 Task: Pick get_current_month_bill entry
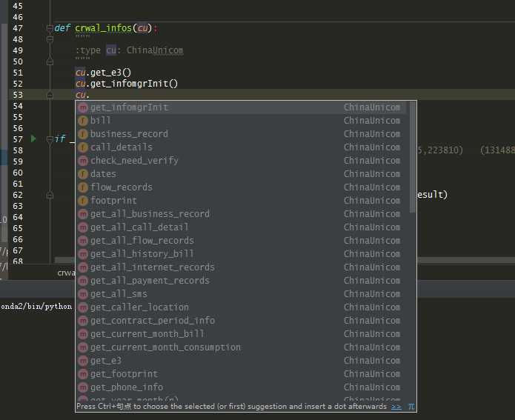point(241,334)
